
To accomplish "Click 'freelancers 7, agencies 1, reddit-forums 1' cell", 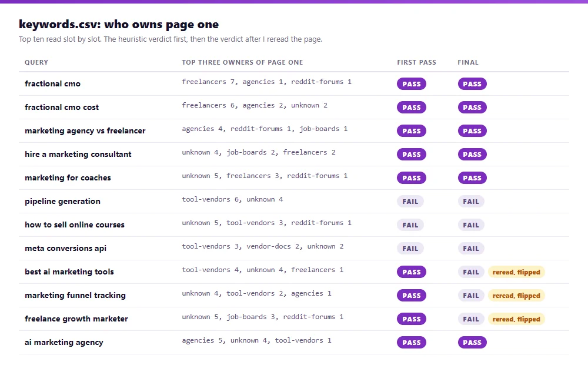I will point(266,82).
